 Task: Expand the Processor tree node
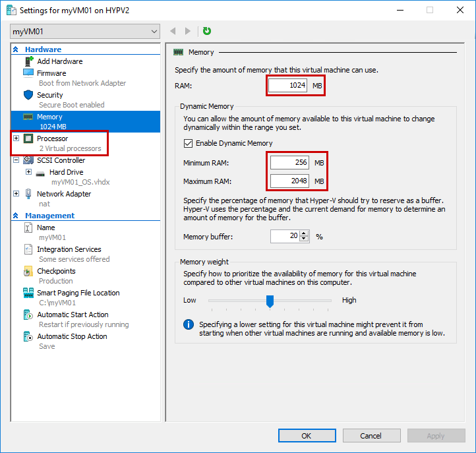coord(16,138)
